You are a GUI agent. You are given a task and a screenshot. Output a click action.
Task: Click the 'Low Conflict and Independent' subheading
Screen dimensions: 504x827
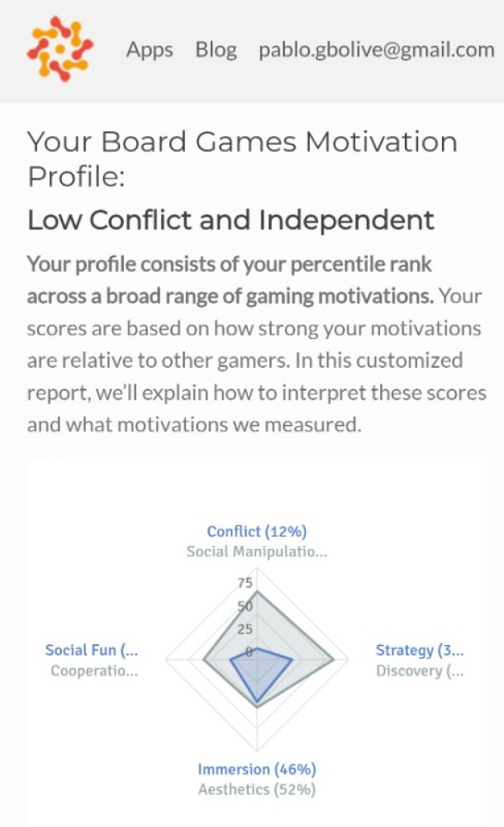(231, 220)
